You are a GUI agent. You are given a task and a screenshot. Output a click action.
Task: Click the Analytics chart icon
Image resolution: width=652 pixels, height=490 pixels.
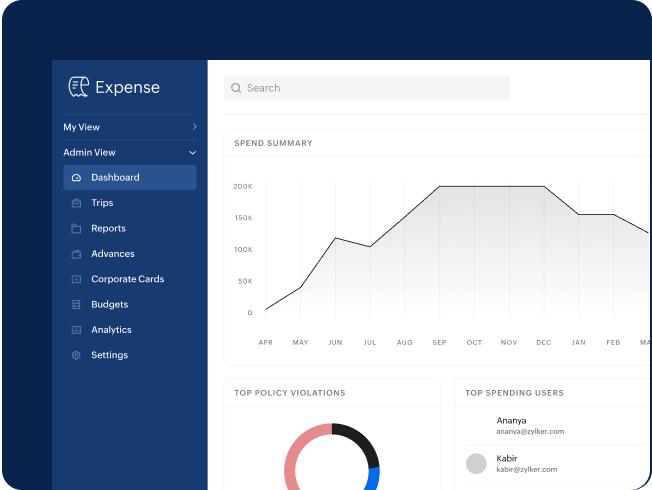(x=76, y=330)
